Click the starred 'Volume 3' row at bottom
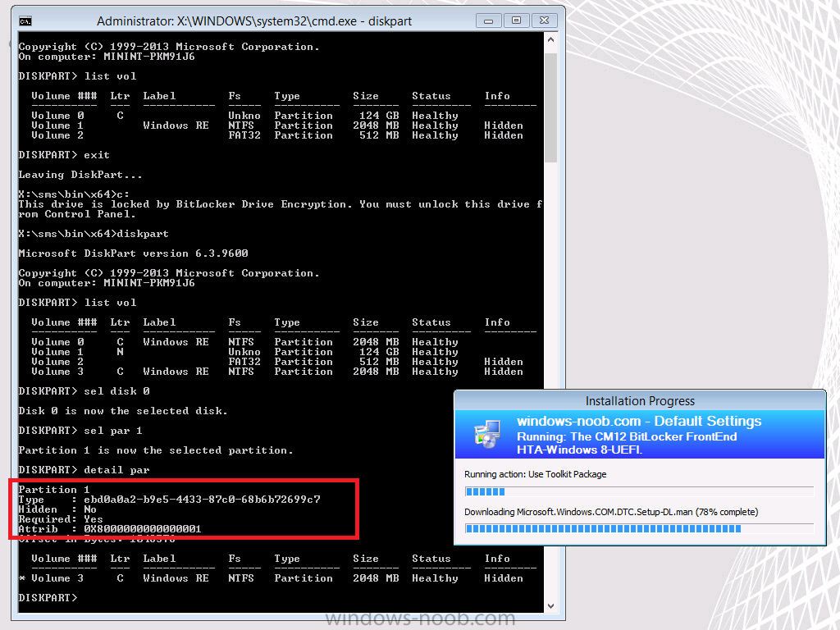Image resolution: width=840 pixels, height=630 pixels. tap(271, 578)
